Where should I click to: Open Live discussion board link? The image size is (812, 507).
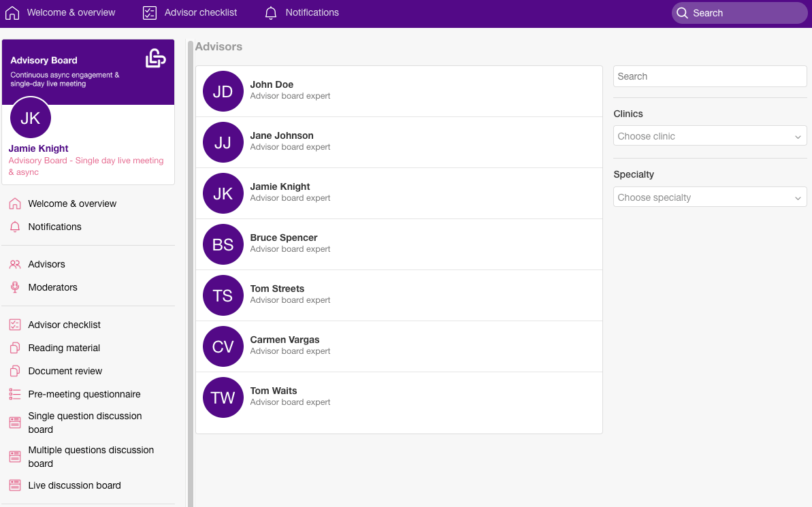pyautogui.click(x=75, y=485)
